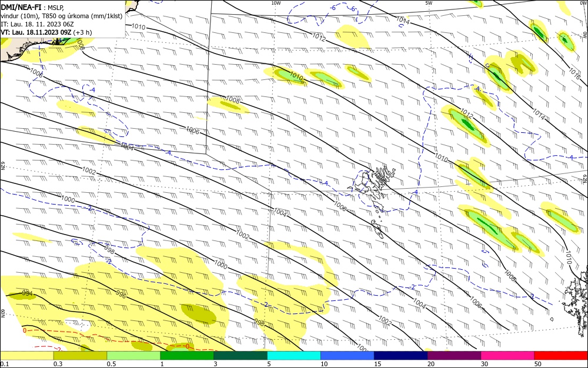Click the 994 isobar label
The height and width of the screenshot is (368, 588).
point(28,293)
